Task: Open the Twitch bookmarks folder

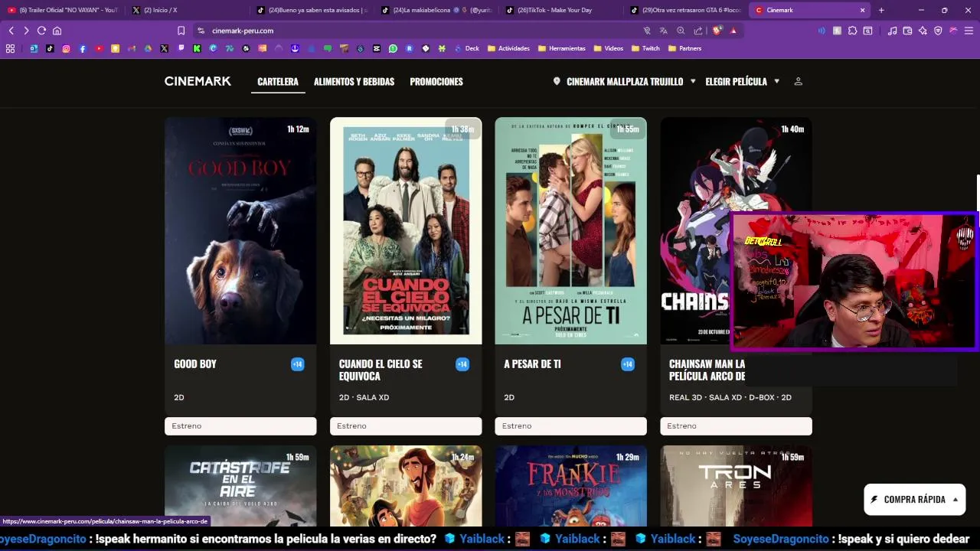Action: (645, 48)
